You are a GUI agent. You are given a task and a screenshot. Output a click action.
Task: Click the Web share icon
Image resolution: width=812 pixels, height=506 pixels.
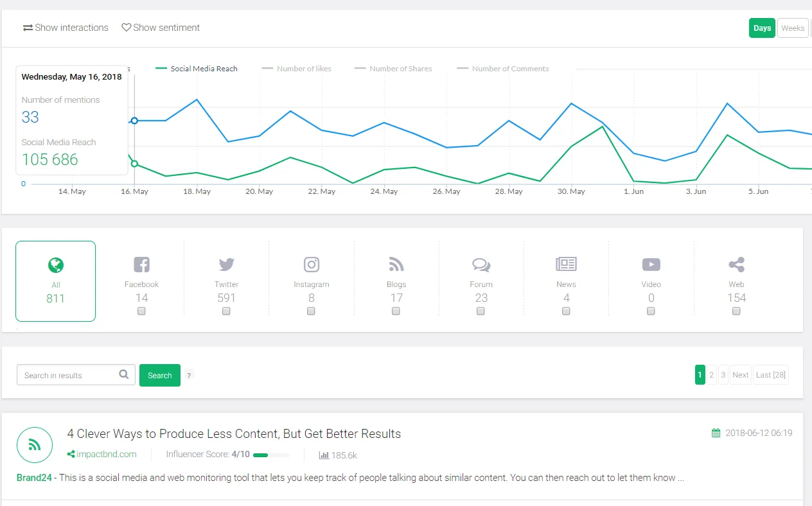[736, 264]
